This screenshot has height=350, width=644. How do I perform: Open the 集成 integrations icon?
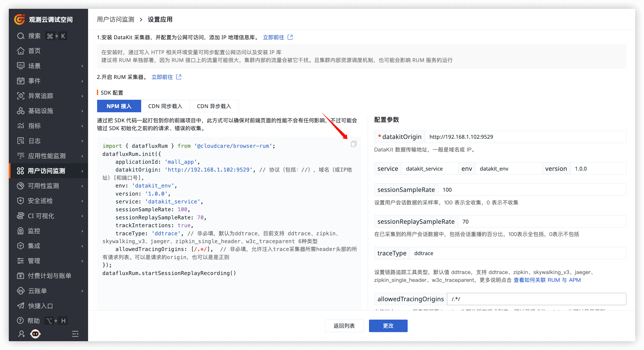click(x=21, y=246)
